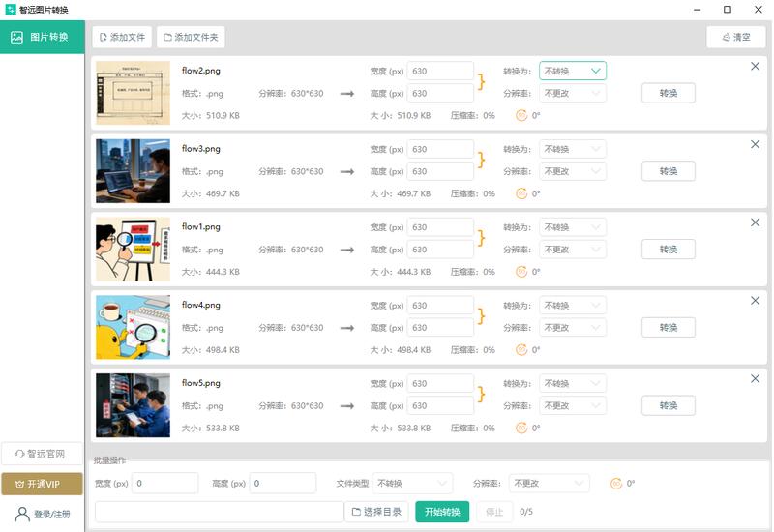Screen dimensions: 774x532
Task: Click 转换 button for flow3.png
Action: click(669, 171)
